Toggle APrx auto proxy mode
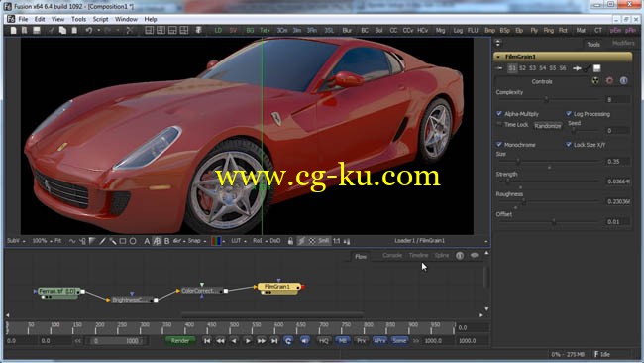The width and height of the screenshot is (644, 363). coord(379,341)
